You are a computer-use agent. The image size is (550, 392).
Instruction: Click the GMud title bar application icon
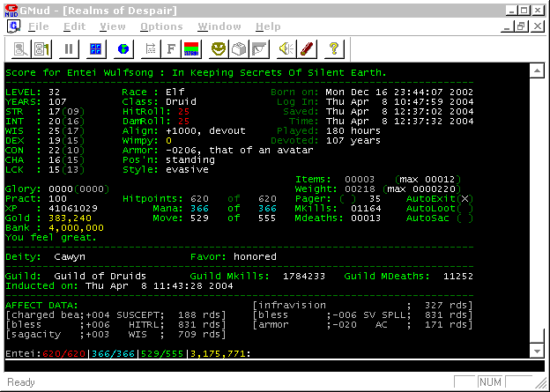[11, 11]
